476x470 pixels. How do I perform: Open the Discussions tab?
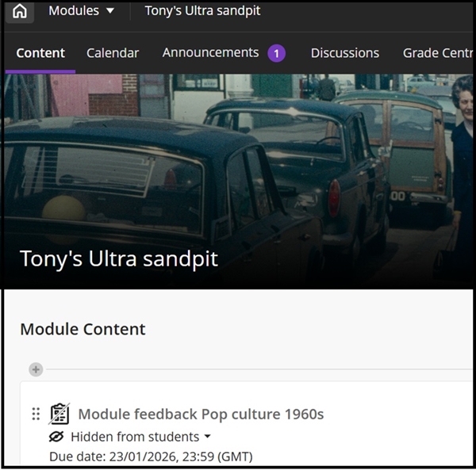(345, 53)
